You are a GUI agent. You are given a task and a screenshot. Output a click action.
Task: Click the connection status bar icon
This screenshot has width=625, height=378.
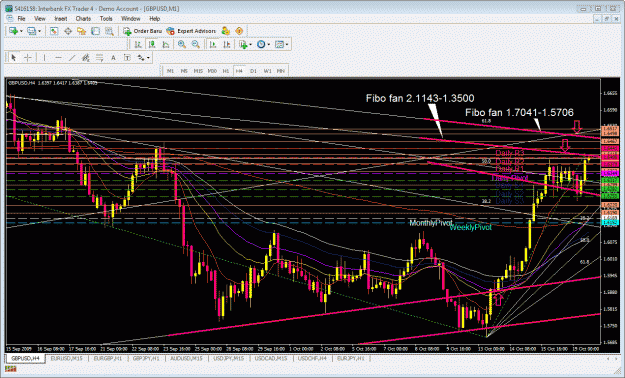(x=10, y=370)
